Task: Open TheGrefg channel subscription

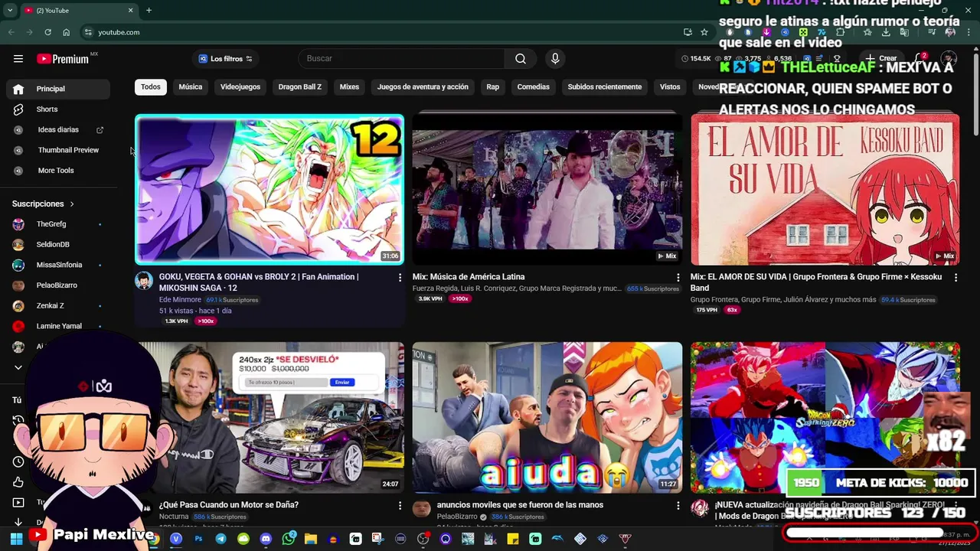Action: (x=58, y=224)
